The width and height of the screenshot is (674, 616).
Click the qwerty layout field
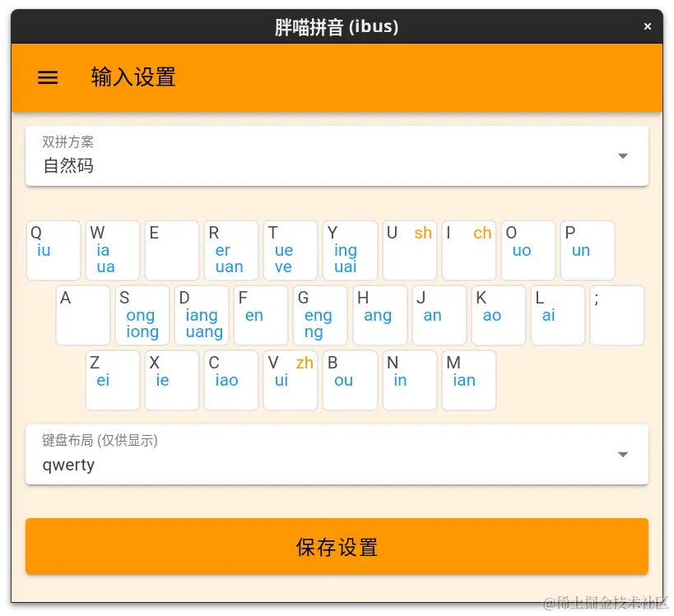pyautogui.click(x=337, y=465)
